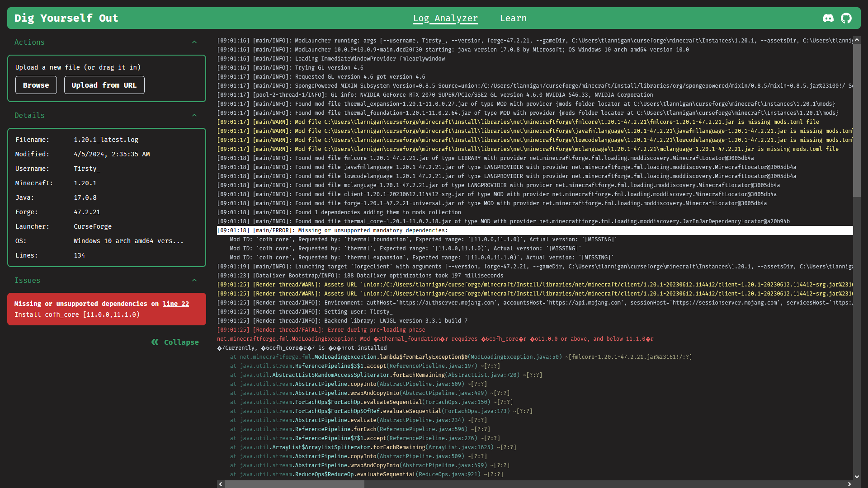Open the Discord icon link

pos(828,18)
